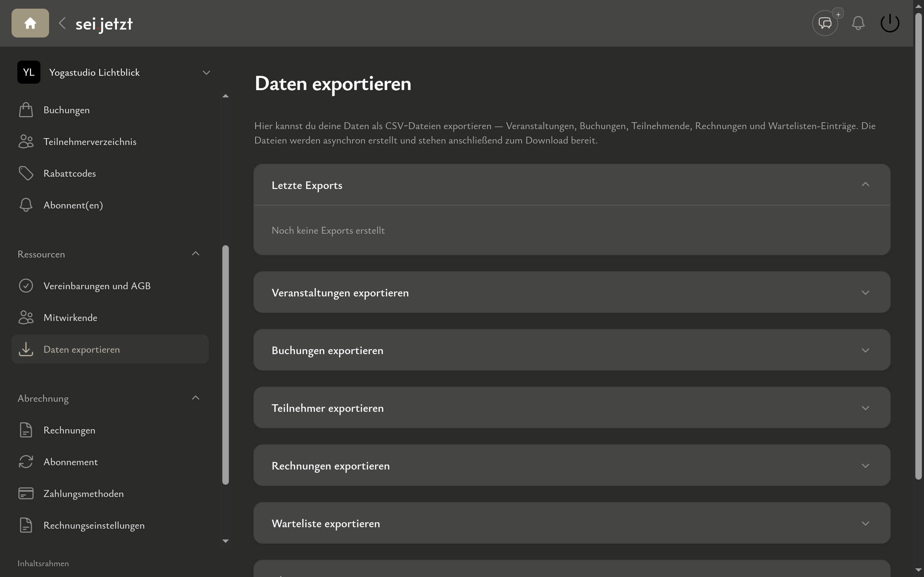The image size is (924, 577).
Task: Select the Zahlungsmethoden card icon
Action: tap(26, 493)
